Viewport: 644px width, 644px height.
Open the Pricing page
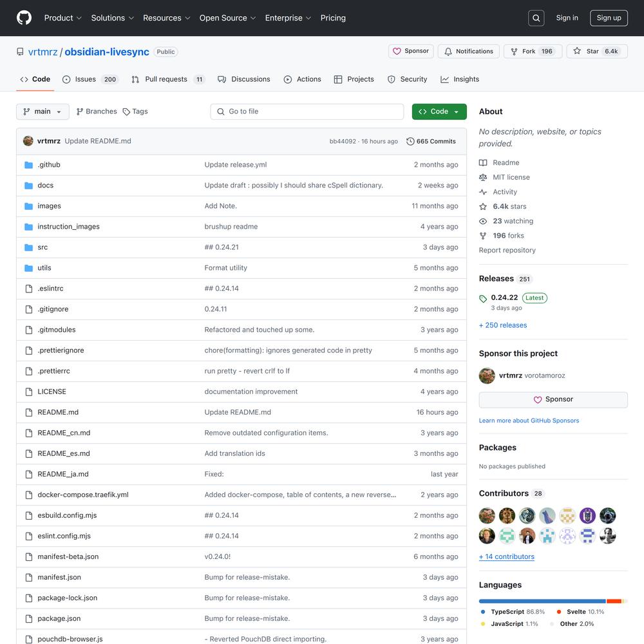point(333,18)
